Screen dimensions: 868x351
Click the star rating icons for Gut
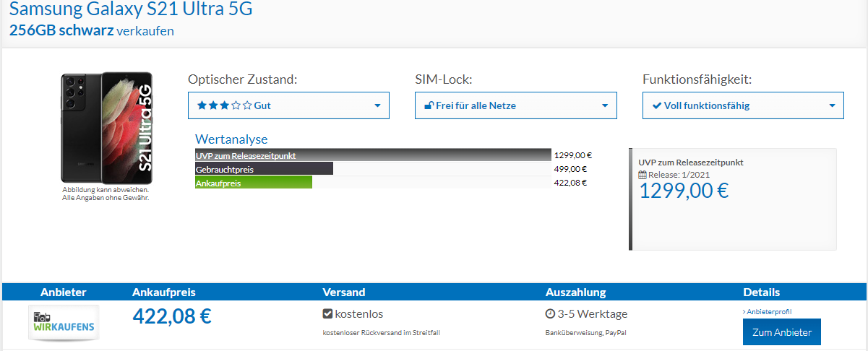[x=224, y=105]
